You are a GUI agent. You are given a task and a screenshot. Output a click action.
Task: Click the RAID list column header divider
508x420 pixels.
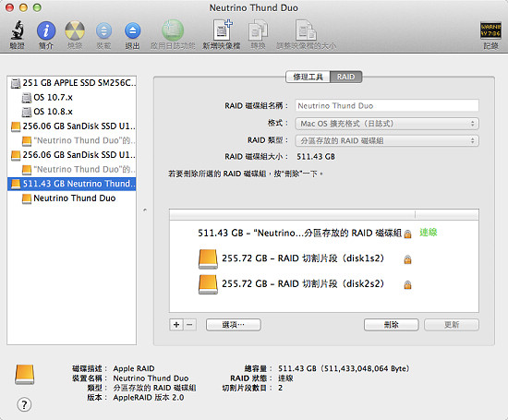(415, 214)
